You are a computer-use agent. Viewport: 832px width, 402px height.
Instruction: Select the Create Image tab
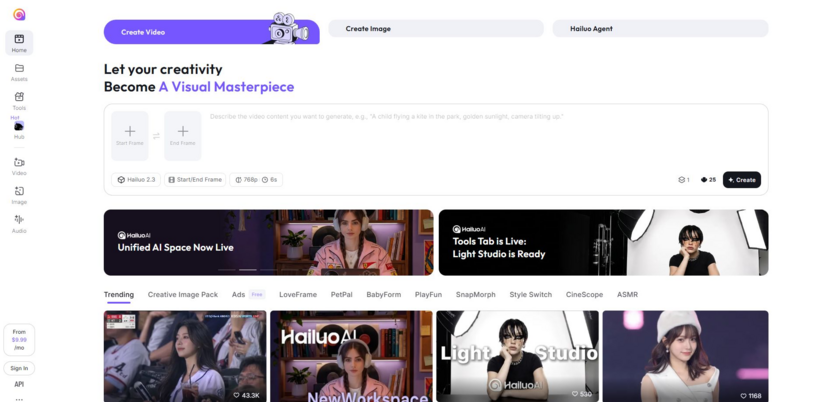pyautogui.click(x=436, y=29)
